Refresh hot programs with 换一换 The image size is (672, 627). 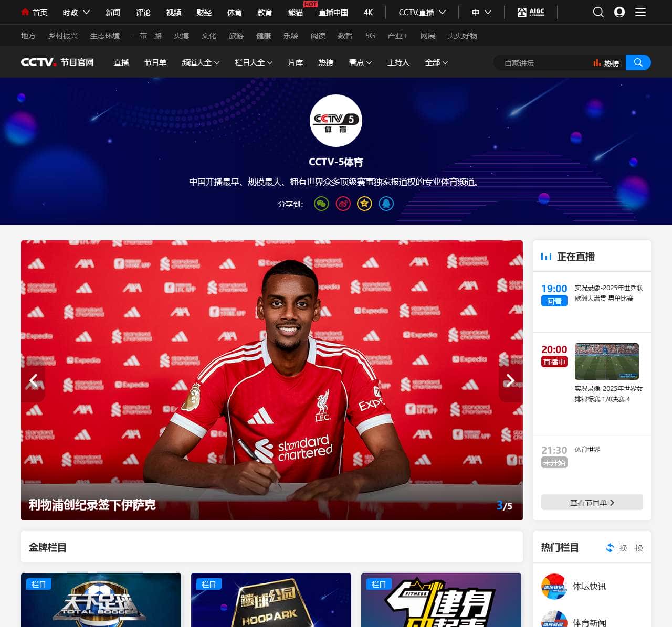[x=624, y=548]
